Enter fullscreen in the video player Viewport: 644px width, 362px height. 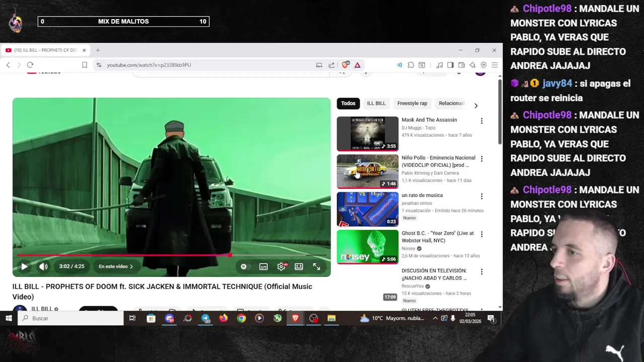click(316, 266)
